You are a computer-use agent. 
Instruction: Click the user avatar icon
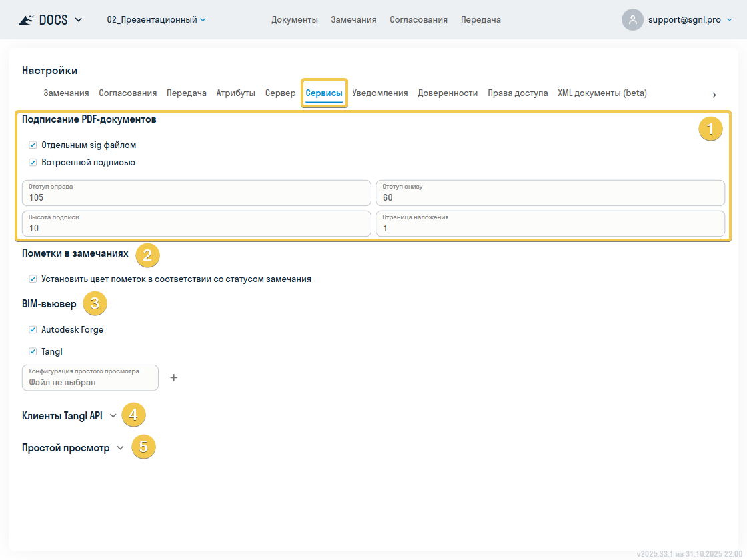pos(632,20)
